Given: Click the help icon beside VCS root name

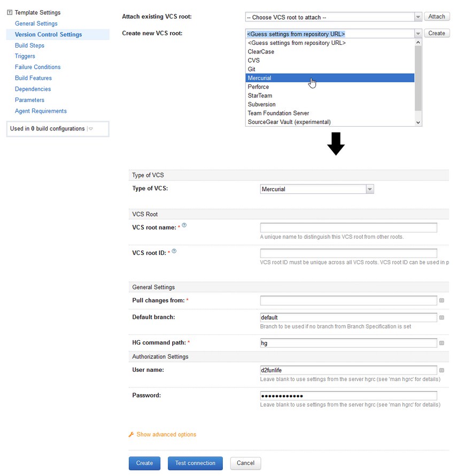Looking at the screenshot, I should pyautogui.click(x=184, y=225).
